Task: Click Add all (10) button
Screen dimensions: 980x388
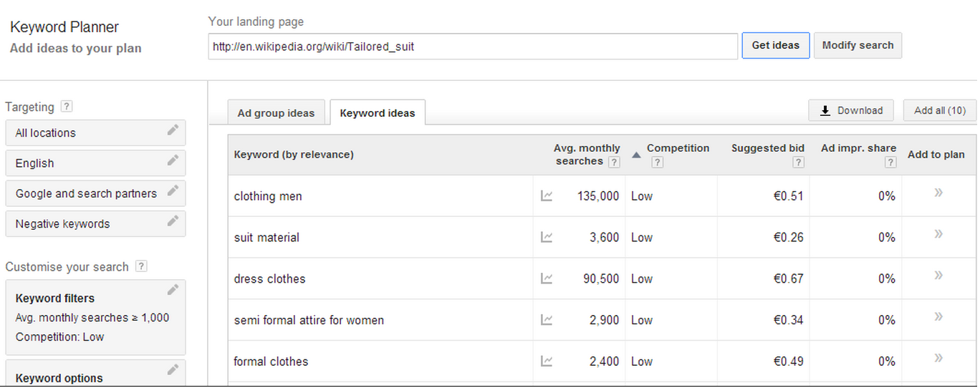Action: 940,110
